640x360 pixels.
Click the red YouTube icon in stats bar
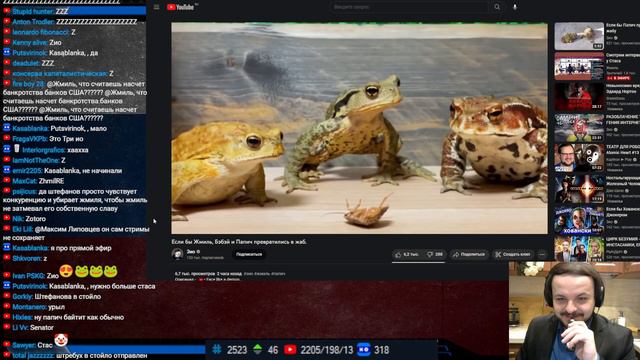(290, 350)
